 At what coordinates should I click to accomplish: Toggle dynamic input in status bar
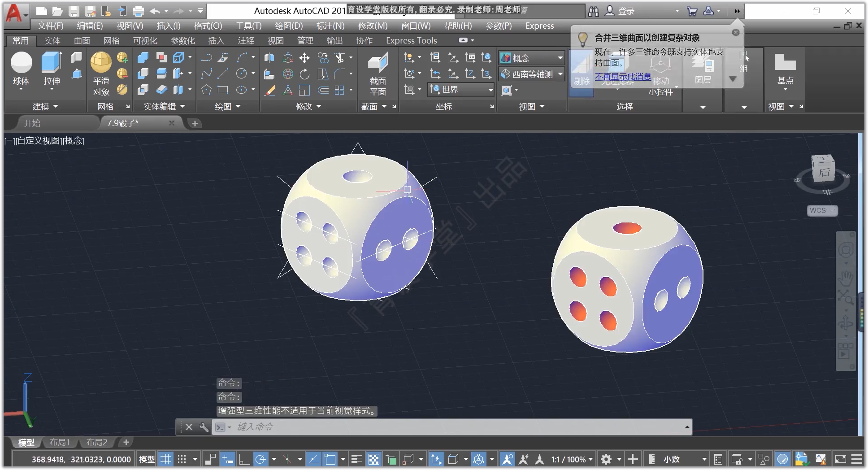pyautogui.click(x=228, y=459)
